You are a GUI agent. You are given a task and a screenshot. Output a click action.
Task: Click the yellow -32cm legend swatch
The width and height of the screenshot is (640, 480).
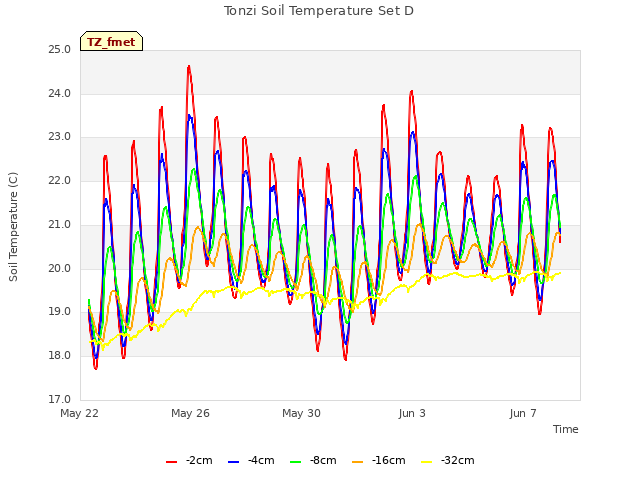427,462
